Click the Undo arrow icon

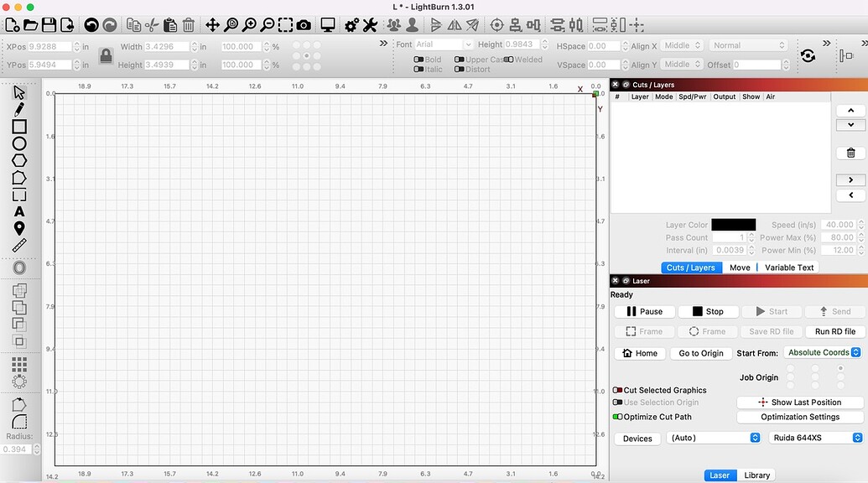point(91,24)
